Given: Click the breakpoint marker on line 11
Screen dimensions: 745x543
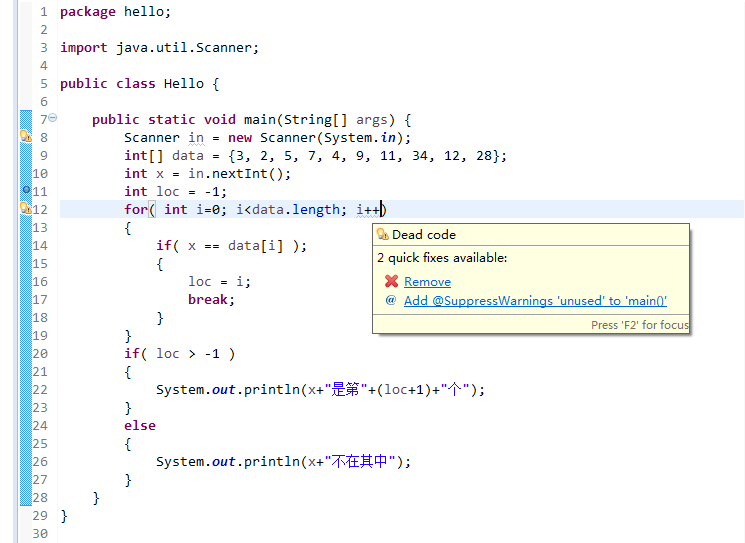Looking at the screenshot, I should point(27,190).
